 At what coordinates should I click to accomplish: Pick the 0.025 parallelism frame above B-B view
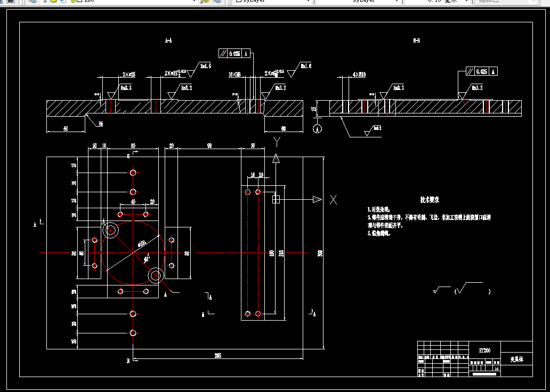click(482, 71)
